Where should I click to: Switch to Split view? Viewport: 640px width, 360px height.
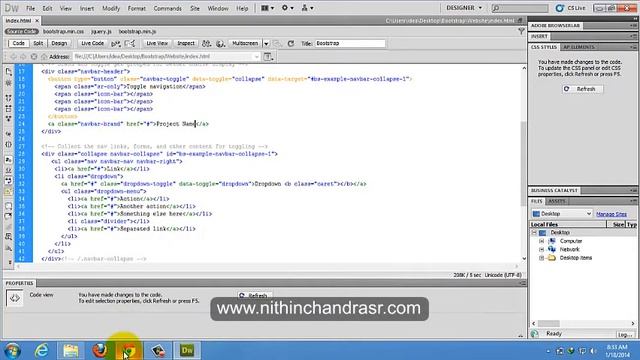coord(38,43)
